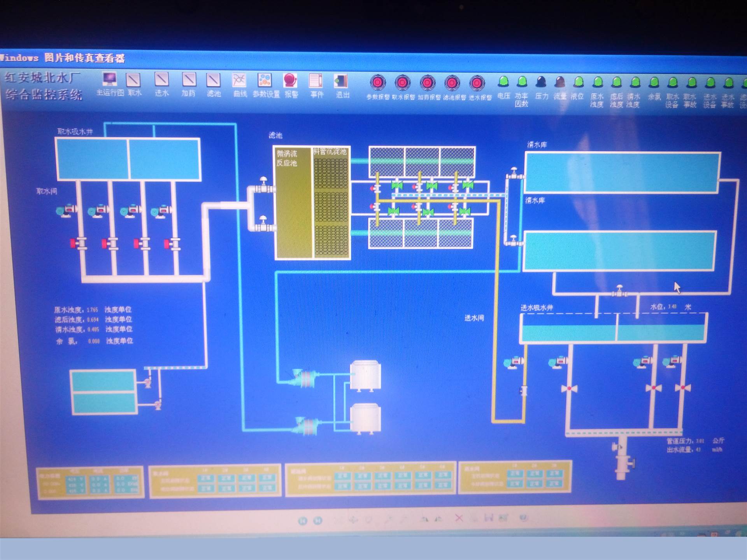Click the red X delete button in viewer

[x=459, y=518]
